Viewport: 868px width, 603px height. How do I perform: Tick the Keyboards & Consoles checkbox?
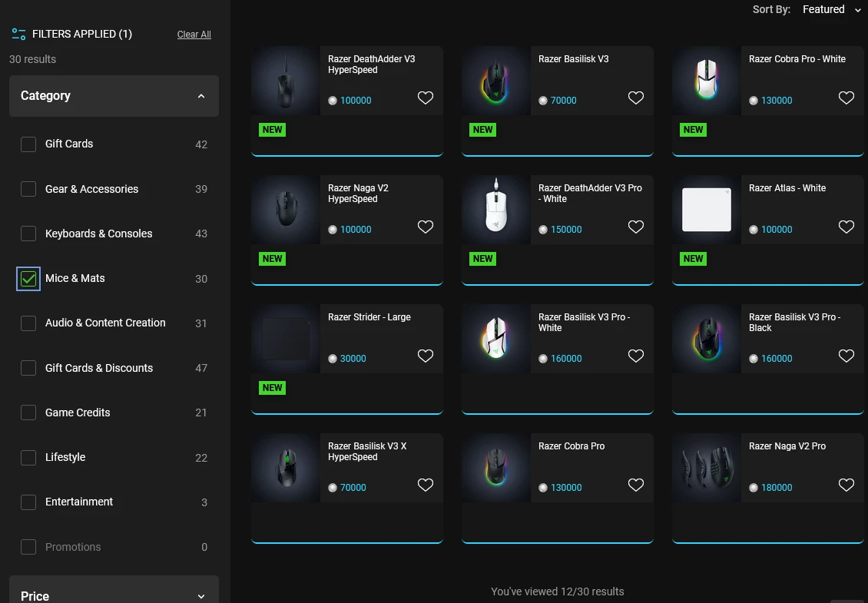tap(28, 234)
